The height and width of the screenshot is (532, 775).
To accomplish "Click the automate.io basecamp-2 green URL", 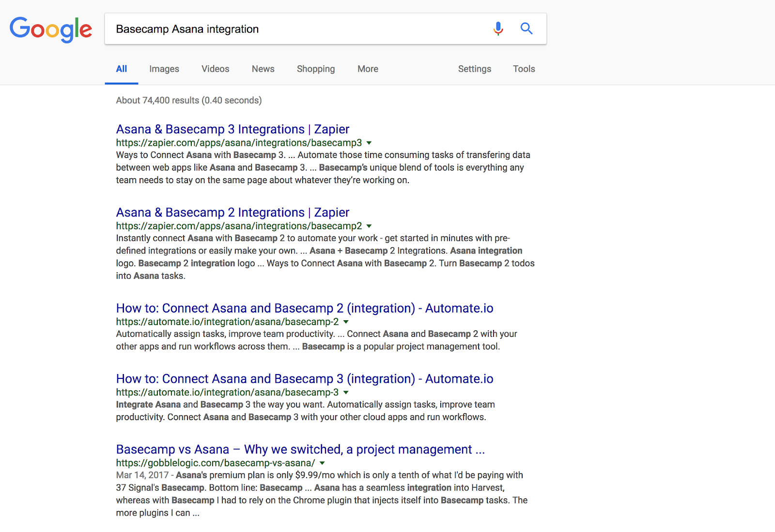I will tap(227, 322).
